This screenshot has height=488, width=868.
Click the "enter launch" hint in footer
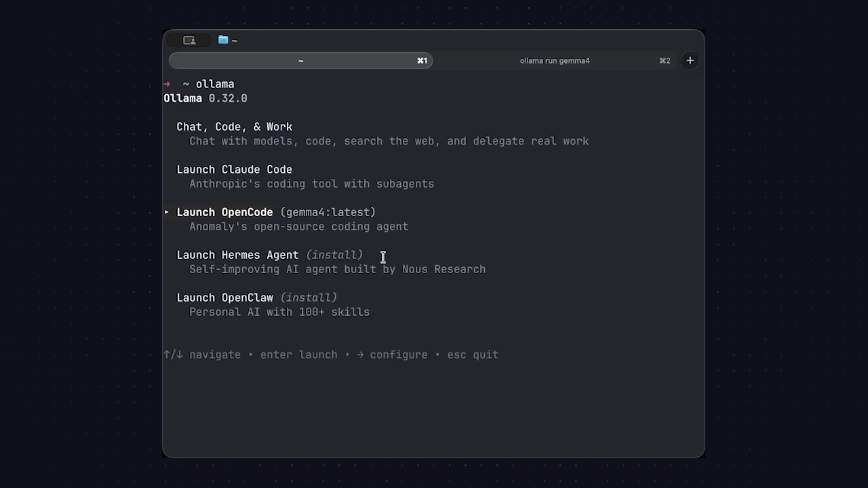[298, 354]
